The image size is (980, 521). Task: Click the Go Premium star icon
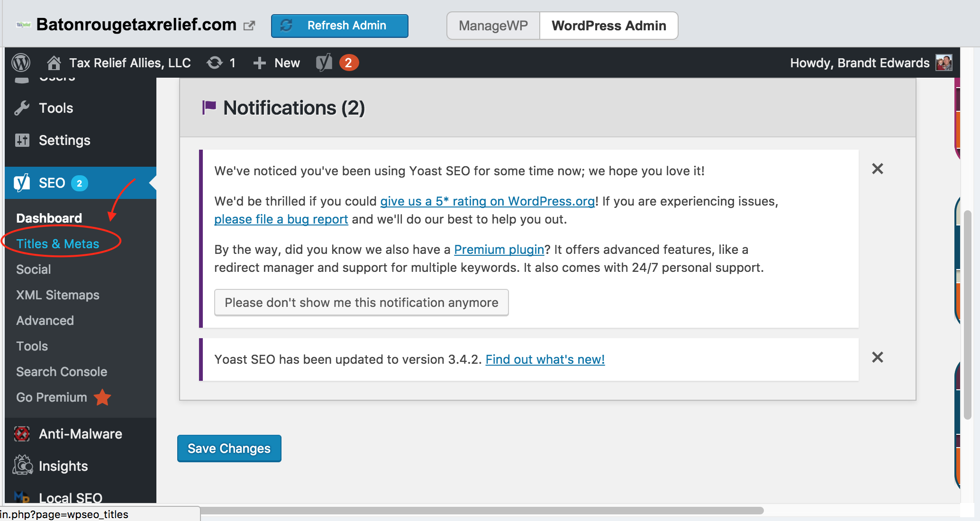coord(102,397)
